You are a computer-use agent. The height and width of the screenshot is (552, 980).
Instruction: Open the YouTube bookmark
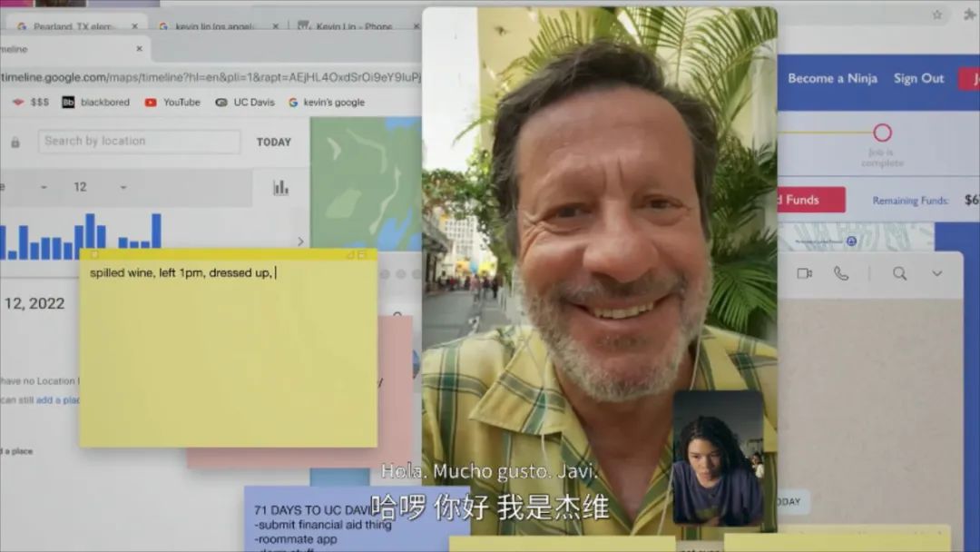(172, 102)
